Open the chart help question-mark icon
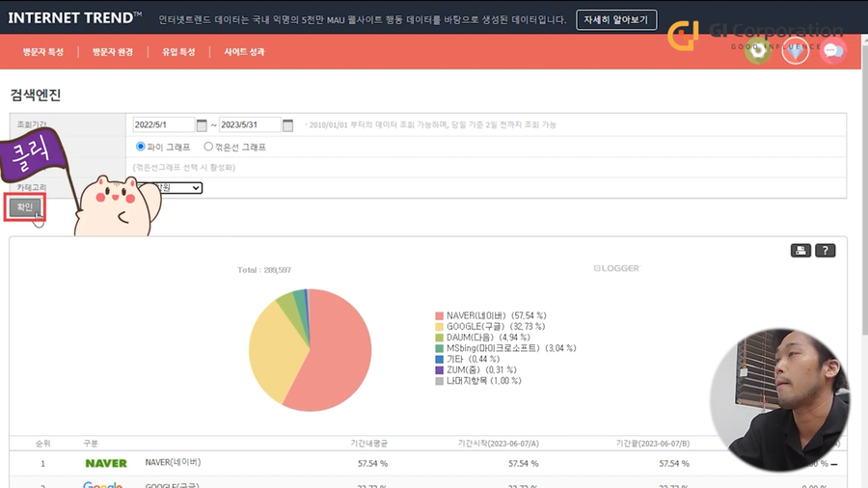868x488 pixels. [826, 251]
